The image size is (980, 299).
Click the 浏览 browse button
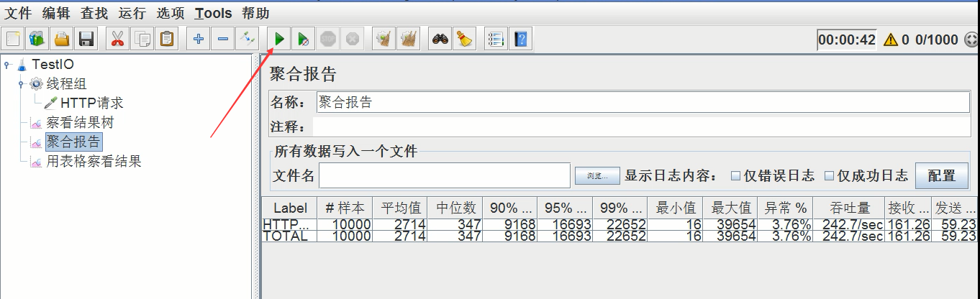pyautogui.click(x=597, y=175)
